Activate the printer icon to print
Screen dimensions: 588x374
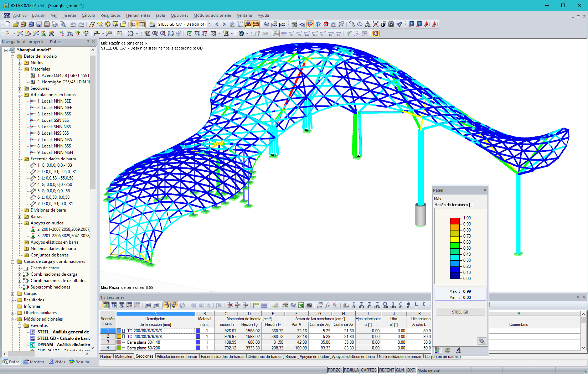[55, 24]
